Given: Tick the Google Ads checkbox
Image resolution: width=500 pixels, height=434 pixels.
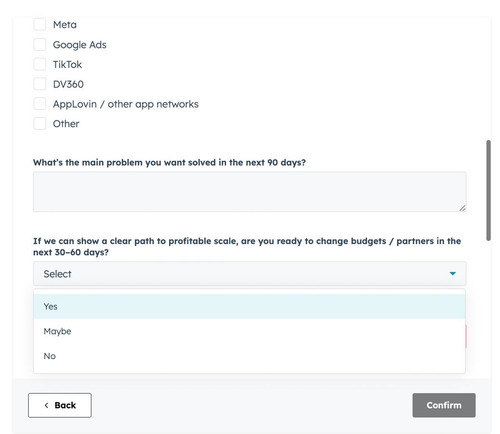Looking at the screenshot, I should [x=40, y=44].
